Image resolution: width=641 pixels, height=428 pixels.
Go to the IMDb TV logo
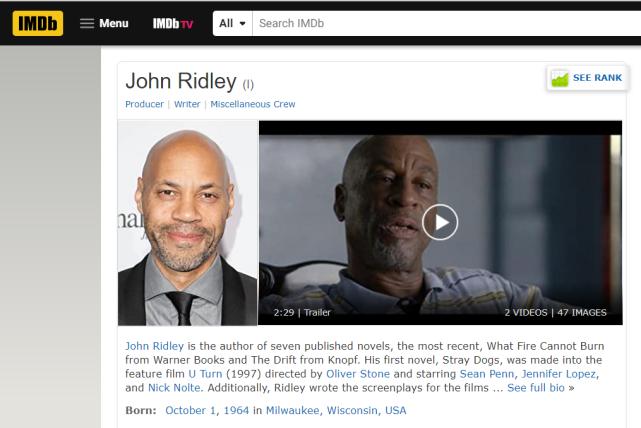(x=173, y=23)
